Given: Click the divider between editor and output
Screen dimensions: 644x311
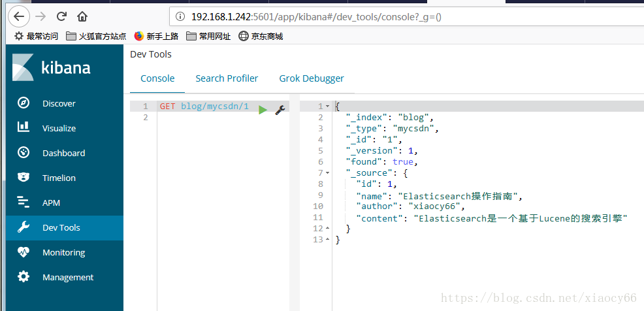Looking at the screenshot, I should (295, 201).
